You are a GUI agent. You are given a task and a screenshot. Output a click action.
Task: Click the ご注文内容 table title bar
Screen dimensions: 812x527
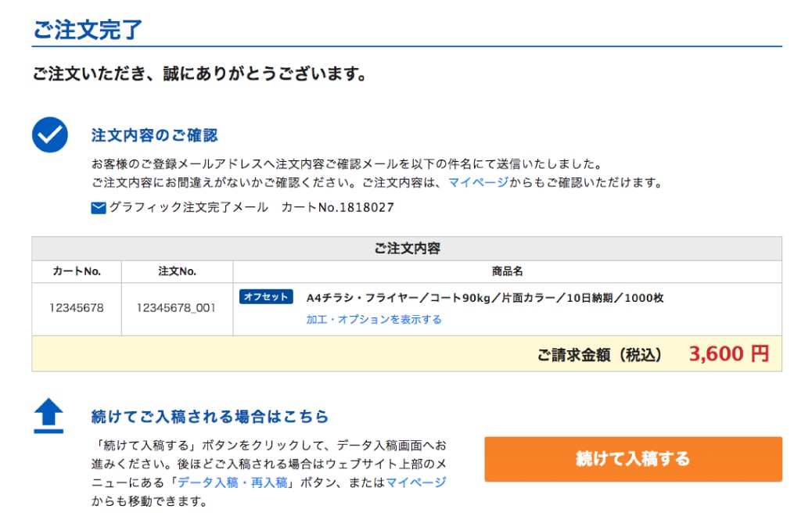coord(407,249)
